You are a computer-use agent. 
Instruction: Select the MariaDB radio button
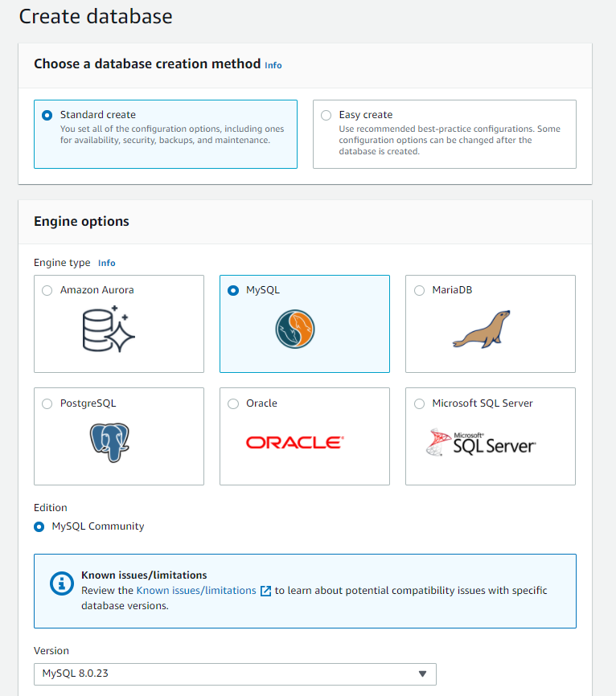pyautogui.click(x=419, y=290)
